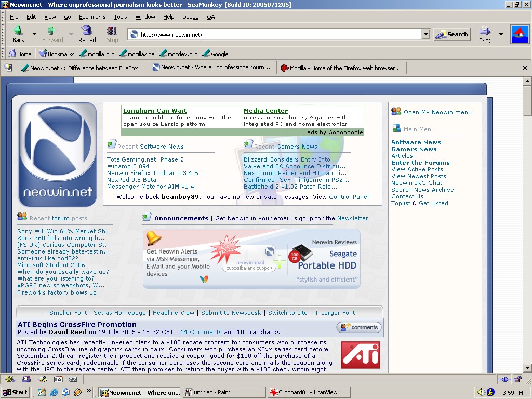532x399 pixels.
Task: Click the Back navigation button
Action: point(18,34)
